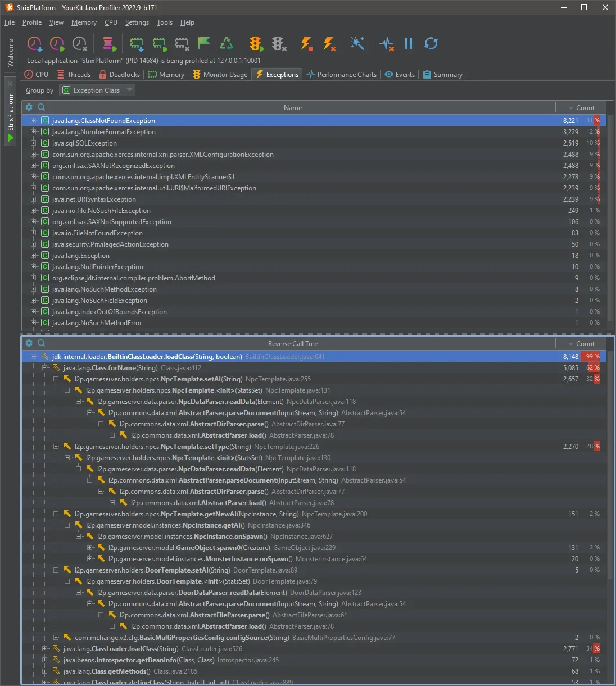
Task: Open the View menu
Action: point(56,22)
